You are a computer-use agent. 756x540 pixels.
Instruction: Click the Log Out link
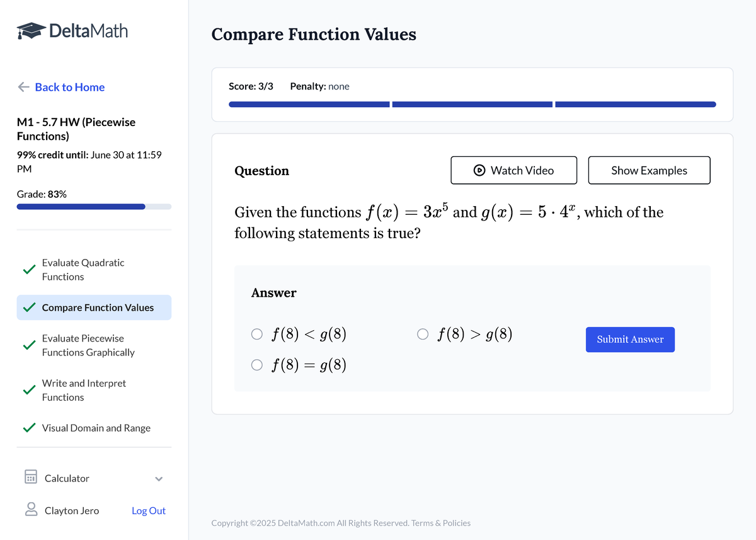pyautogui.click(x=149, y=511)
